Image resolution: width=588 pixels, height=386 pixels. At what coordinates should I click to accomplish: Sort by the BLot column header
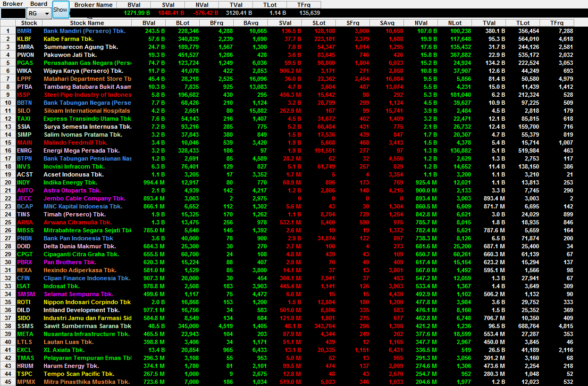[x=183, y=23]
